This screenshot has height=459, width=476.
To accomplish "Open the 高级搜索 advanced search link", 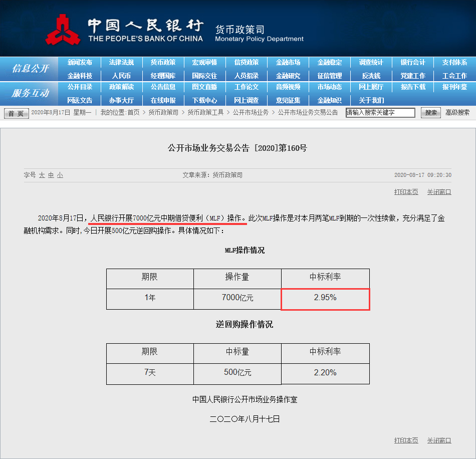I will [x=457, y=113].
